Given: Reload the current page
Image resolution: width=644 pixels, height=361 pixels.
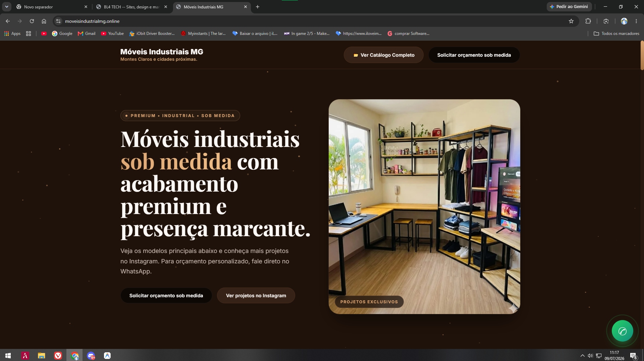Looking at the screenshot, I should coord(32,21).
